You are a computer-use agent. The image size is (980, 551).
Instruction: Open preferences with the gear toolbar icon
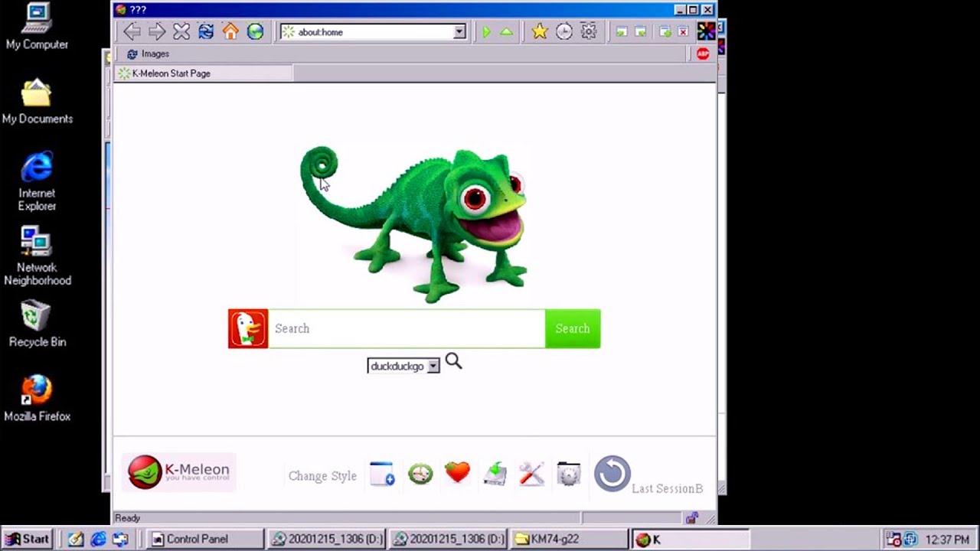(589, 31)
